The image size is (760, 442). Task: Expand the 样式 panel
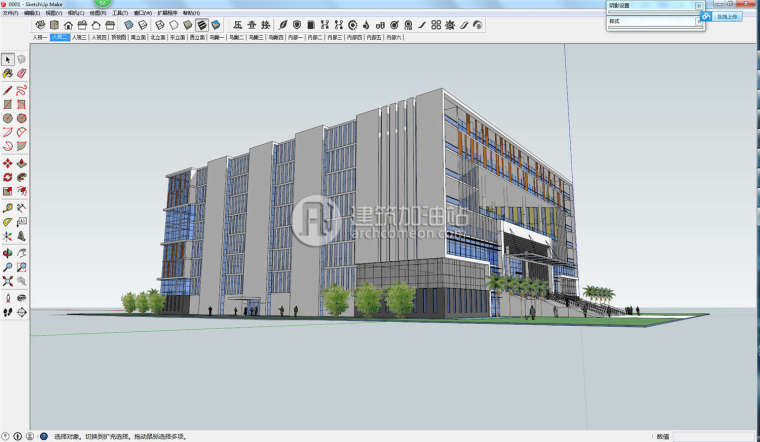[x=699, y=20]
